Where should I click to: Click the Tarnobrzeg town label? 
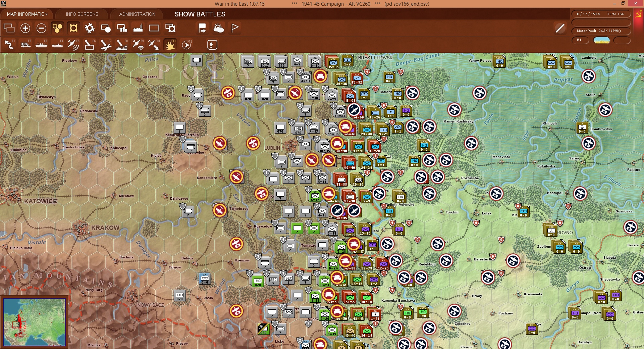(x=239, y=208)
